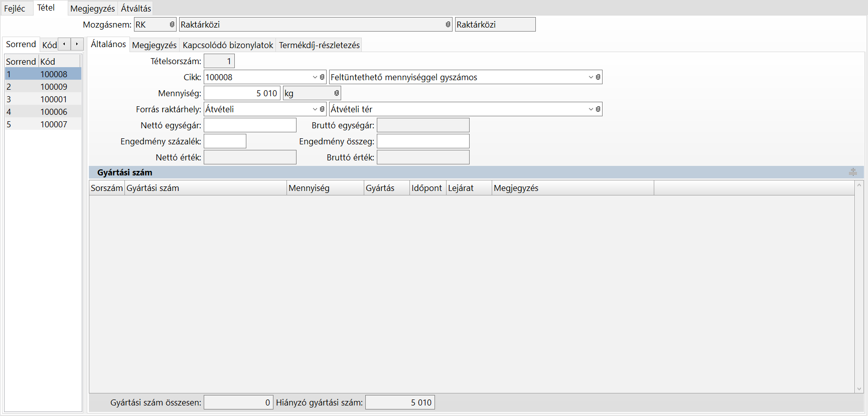Click the Mennyiség column header in the grid

(326, 188)
